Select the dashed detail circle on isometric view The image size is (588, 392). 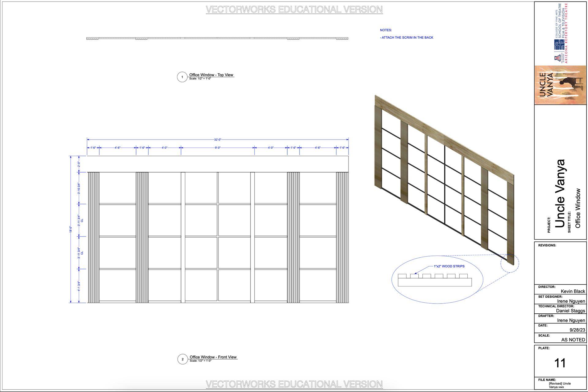[510, 263]
